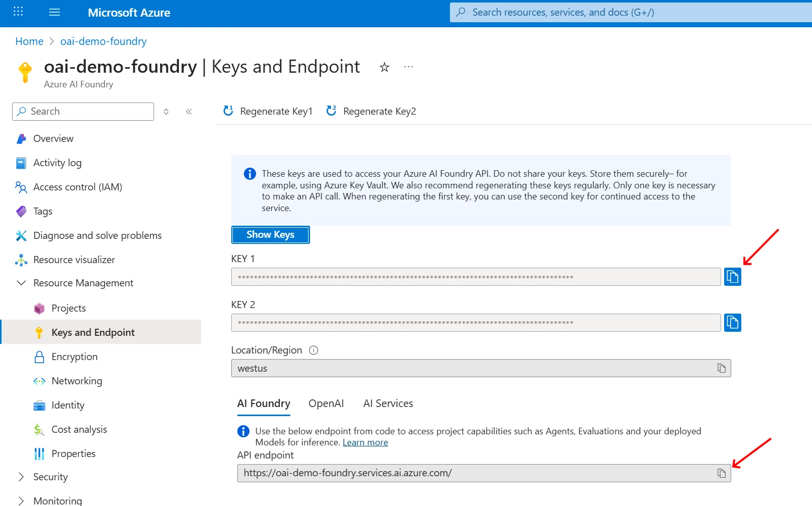
Task: Open the portal hamburger menu
Action: click(x=55, y=12)
